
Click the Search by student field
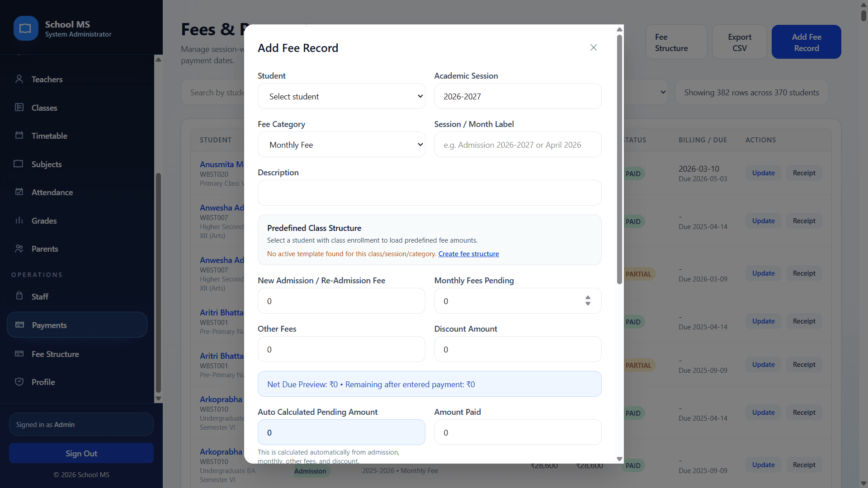pyautogui.click(x=212, y=92)
